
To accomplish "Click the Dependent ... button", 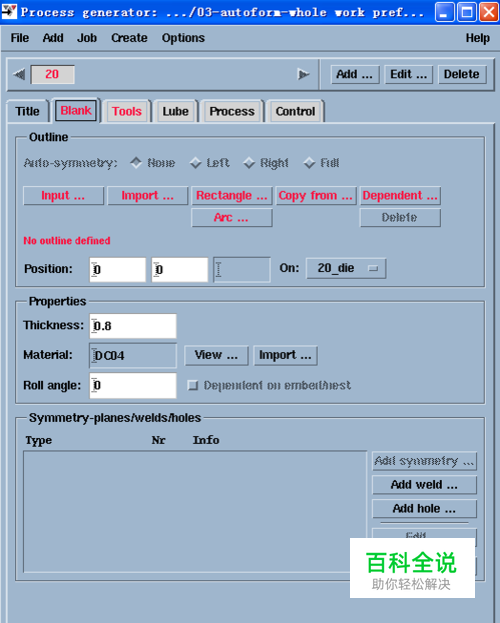I will [x=400, y=195].
